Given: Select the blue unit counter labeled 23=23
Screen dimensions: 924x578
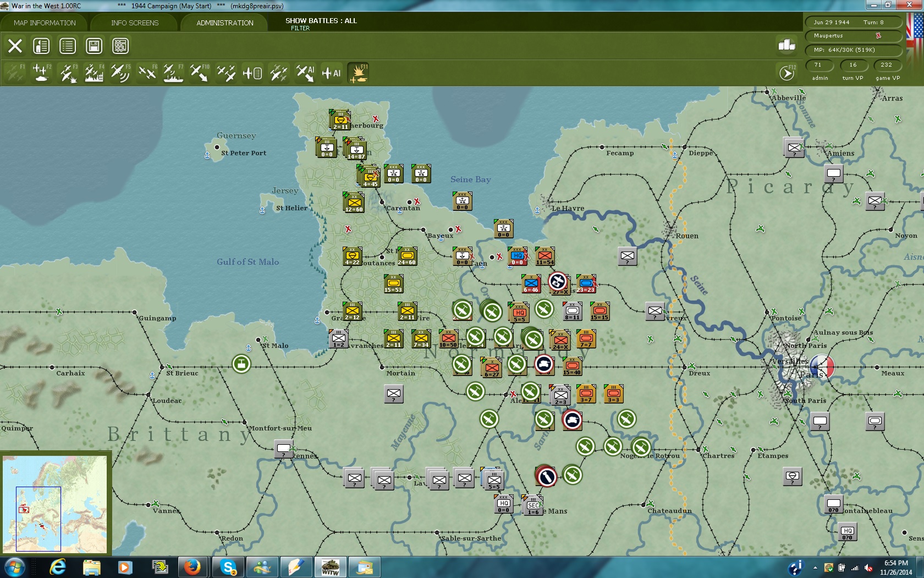Looking at the screenshot, I should click(x=586, y=283).
